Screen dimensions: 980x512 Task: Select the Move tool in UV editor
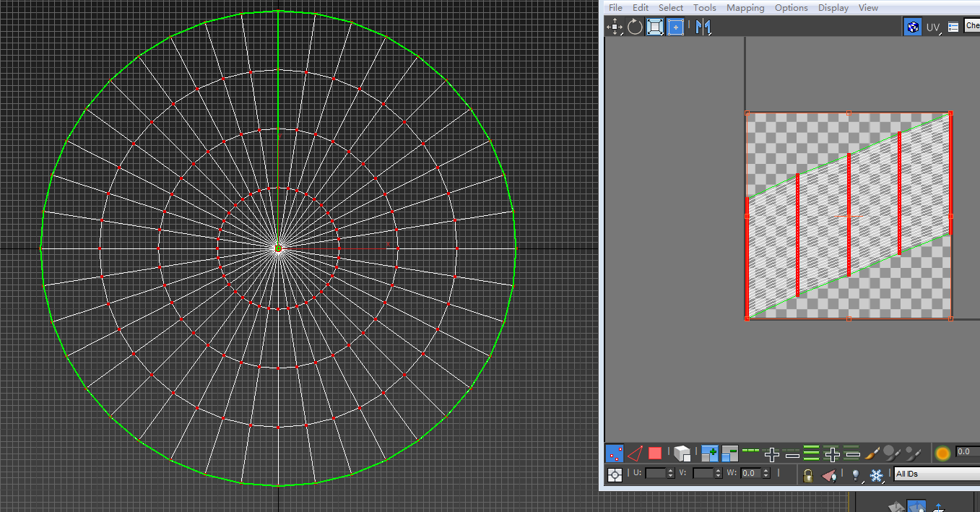[x=615, y=27]
